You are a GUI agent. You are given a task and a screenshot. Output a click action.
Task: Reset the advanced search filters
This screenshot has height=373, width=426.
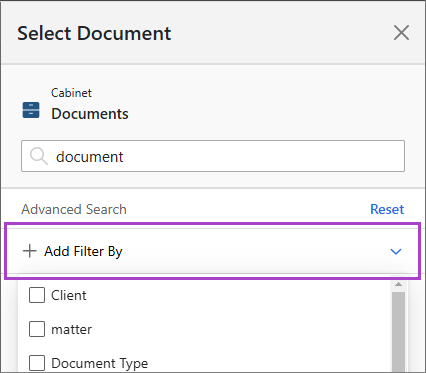click(x=387, y=209)
